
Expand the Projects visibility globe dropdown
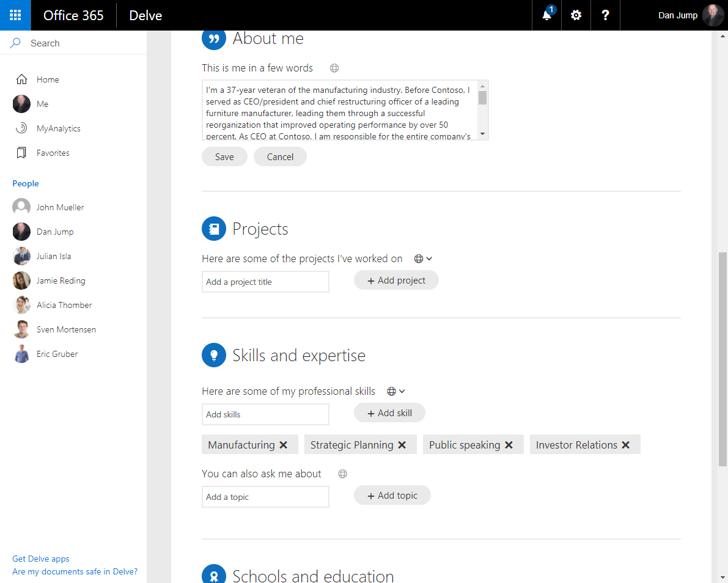423,259
